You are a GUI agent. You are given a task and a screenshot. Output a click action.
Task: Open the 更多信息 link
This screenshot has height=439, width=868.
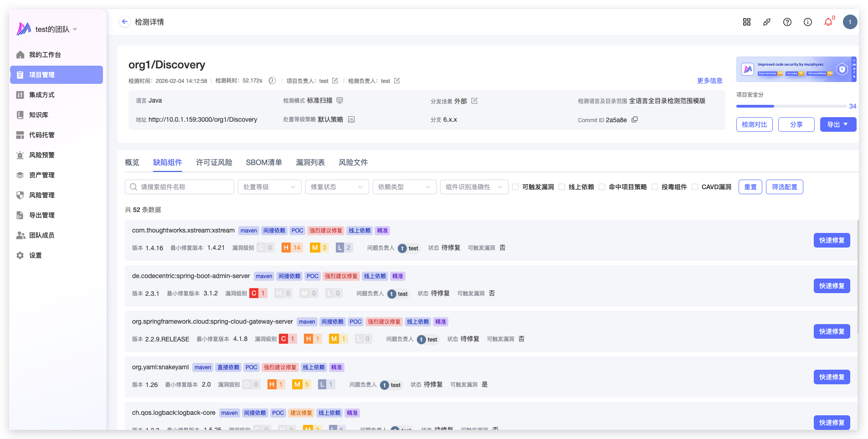point(709,81)
